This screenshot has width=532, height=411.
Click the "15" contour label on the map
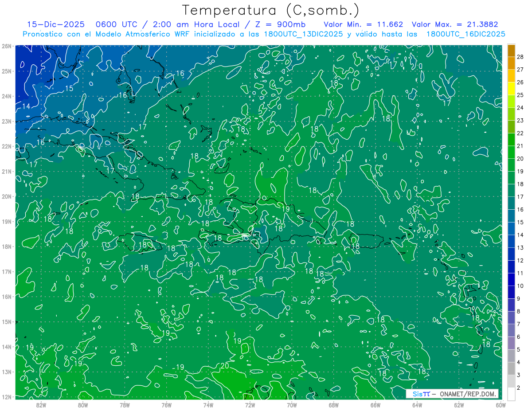69,88
